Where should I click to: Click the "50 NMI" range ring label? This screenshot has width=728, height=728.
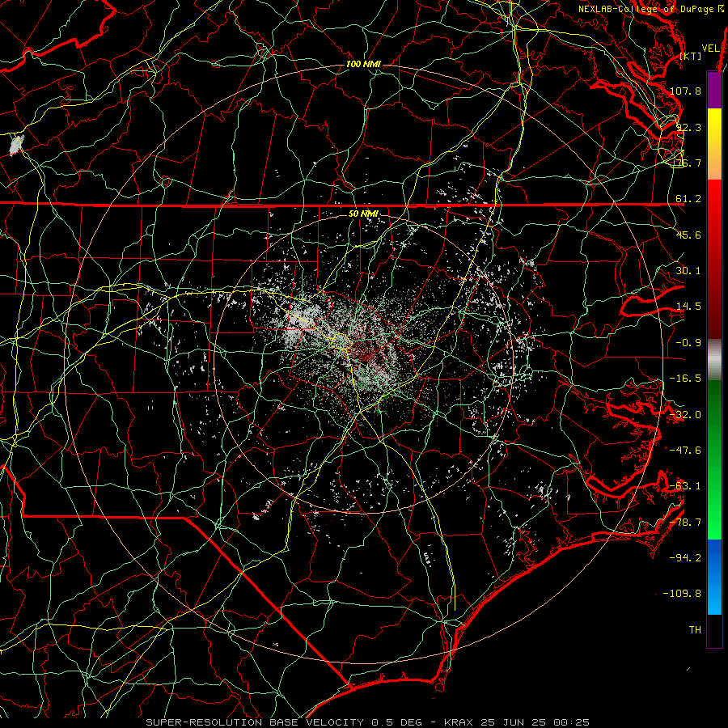pos(363,214)
